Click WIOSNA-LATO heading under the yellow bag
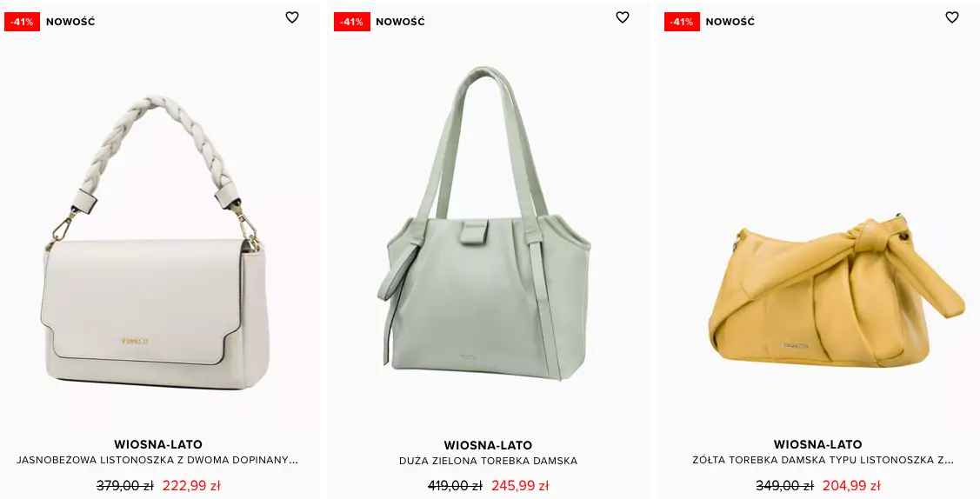The height and width of the screenshot is (499, 980). (x=818, y=444)
